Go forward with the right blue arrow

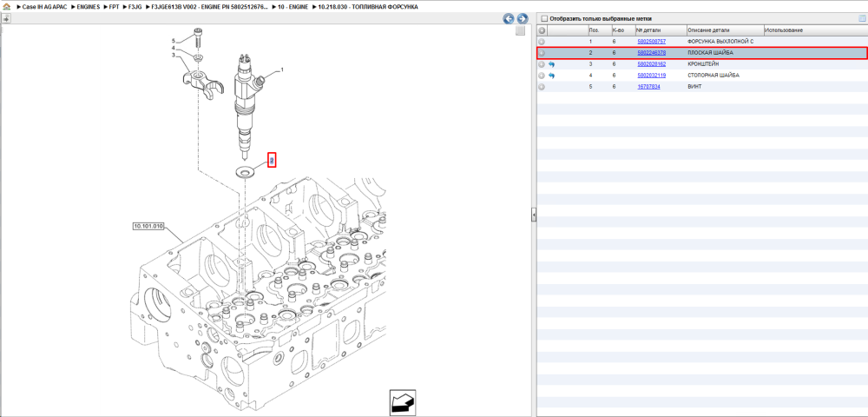click(522, 19)
